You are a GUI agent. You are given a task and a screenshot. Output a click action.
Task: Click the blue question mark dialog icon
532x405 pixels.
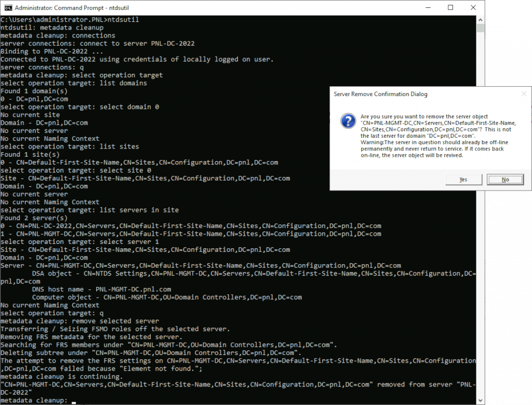tap(348, 121)
